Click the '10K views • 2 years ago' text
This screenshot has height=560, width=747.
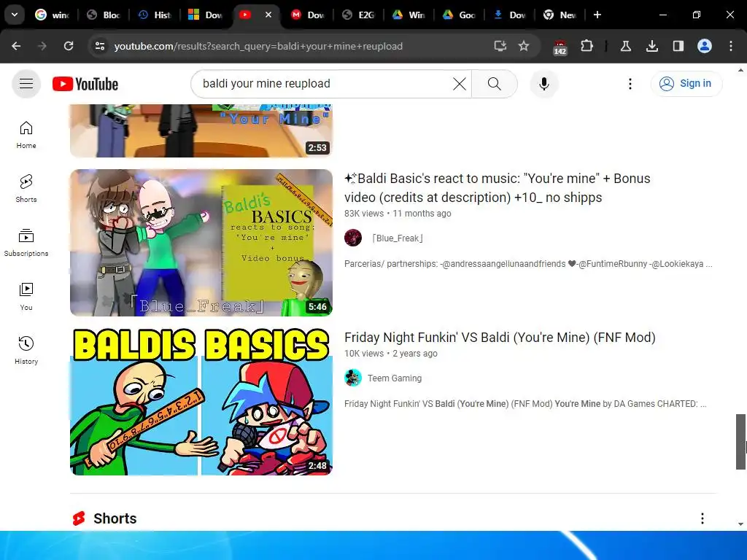click(391, 354)
